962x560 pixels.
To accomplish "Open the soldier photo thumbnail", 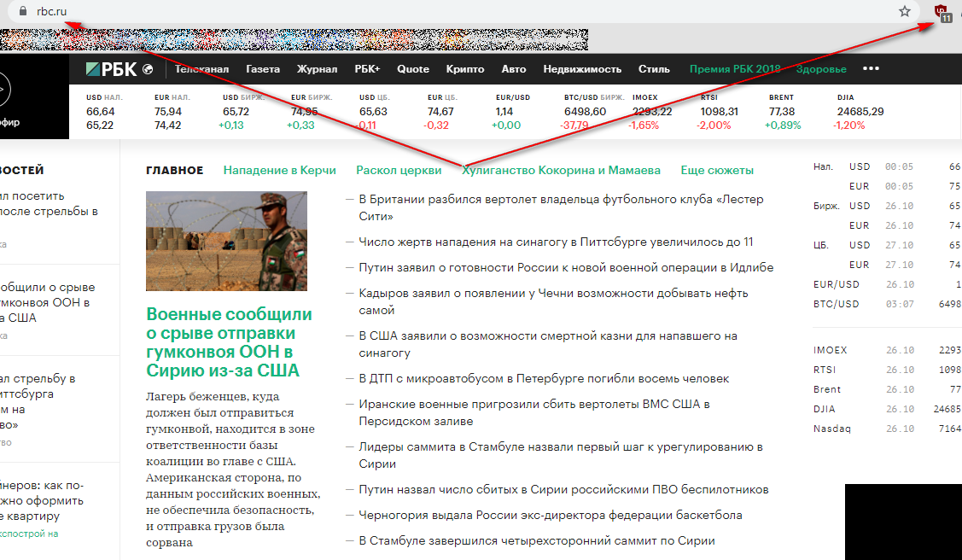I will pos(226,241).
